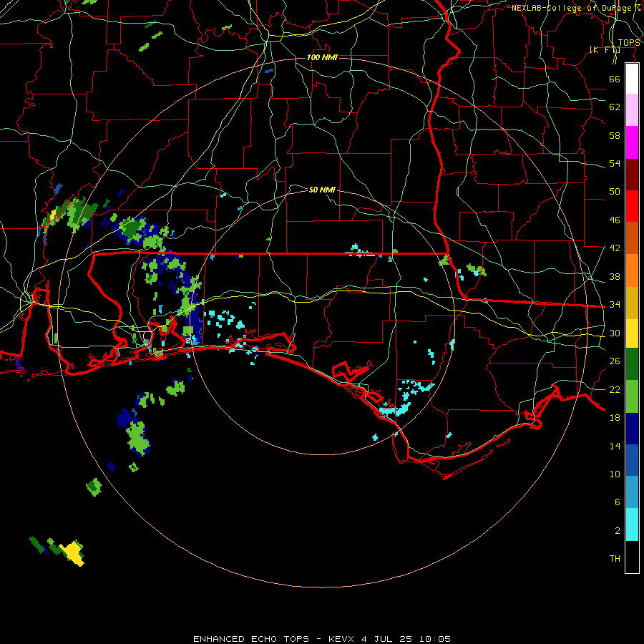Click the legend value "2"
The image size is (644, 644).
point(617,531)
